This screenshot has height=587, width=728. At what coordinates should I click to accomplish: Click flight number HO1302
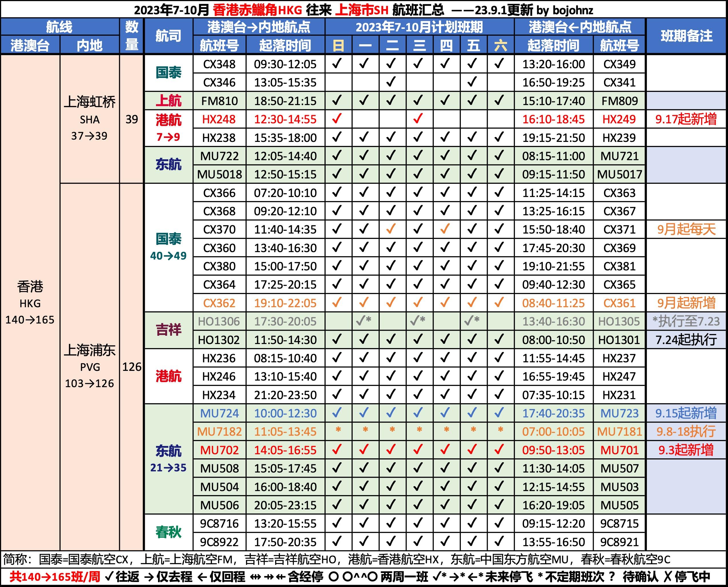click(x=219, y=339)
